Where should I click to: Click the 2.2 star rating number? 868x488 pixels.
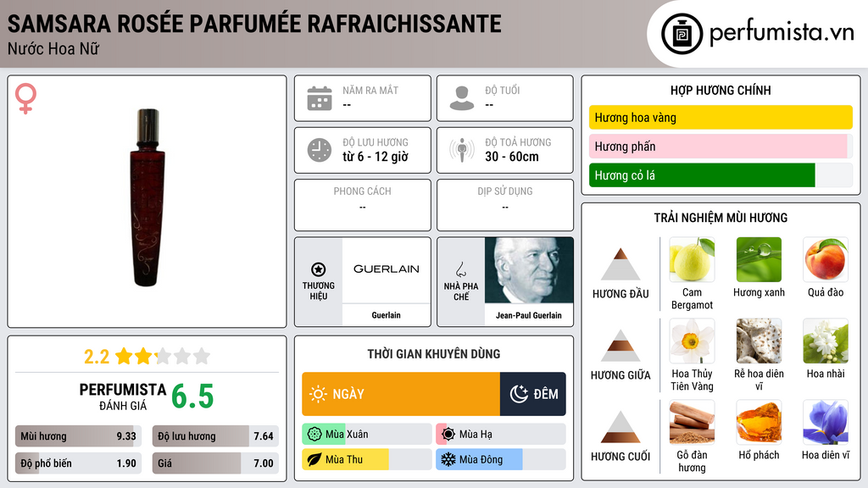pyautogui.click(x=97, y=357)
